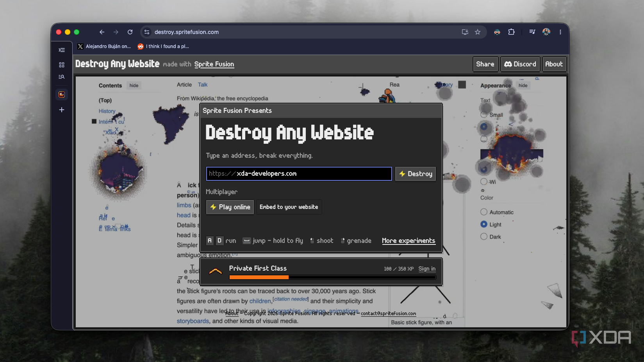Viewport: 644px width, 362px height.
Task: Open the More experiments link
Action: (409, 241)
